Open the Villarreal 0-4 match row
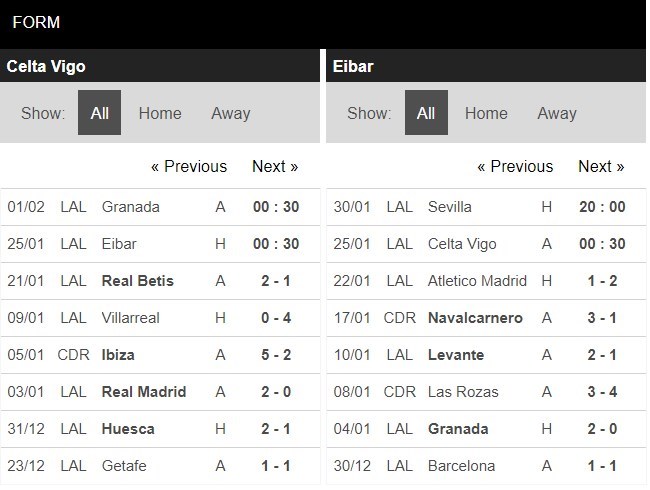 (160, 318)
